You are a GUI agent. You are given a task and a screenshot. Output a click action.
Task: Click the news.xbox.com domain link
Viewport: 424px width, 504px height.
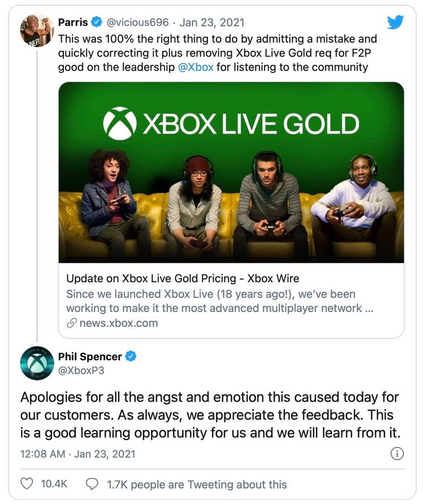(x=118, y=324)
